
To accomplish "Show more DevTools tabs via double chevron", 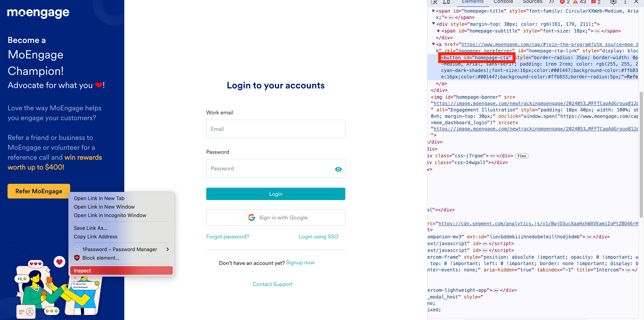I will pyautogui.click(x=551, y=2).
